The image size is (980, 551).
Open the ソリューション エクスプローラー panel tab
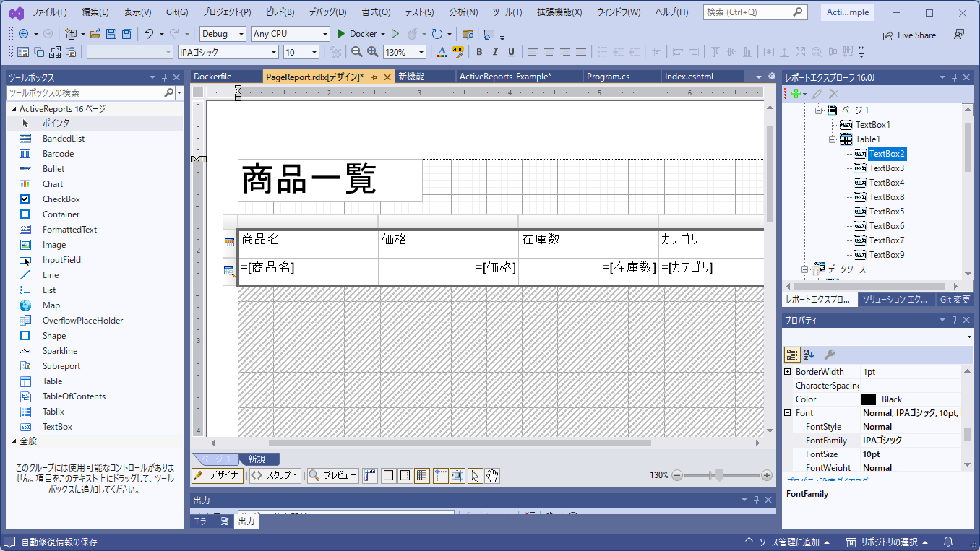coord(896,300)
